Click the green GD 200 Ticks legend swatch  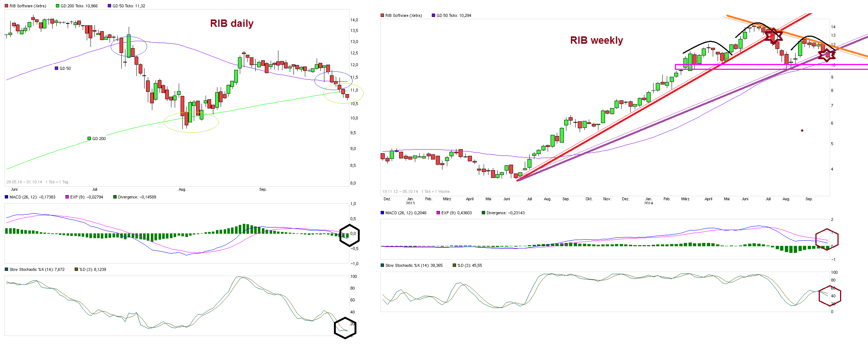point(57,6)
